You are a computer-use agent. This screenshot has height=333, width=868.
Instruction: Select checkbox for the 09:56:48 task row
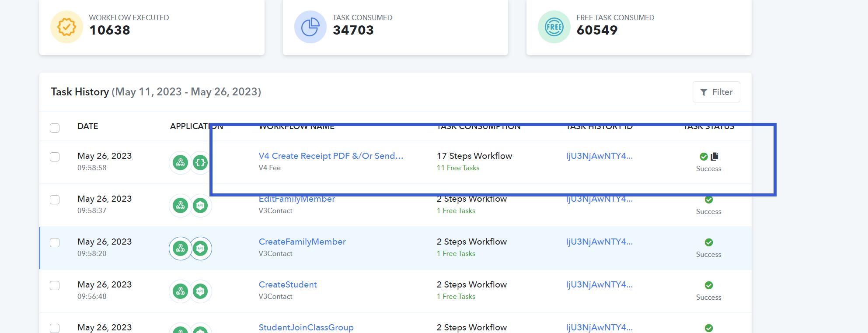click(x=55, y=285)
